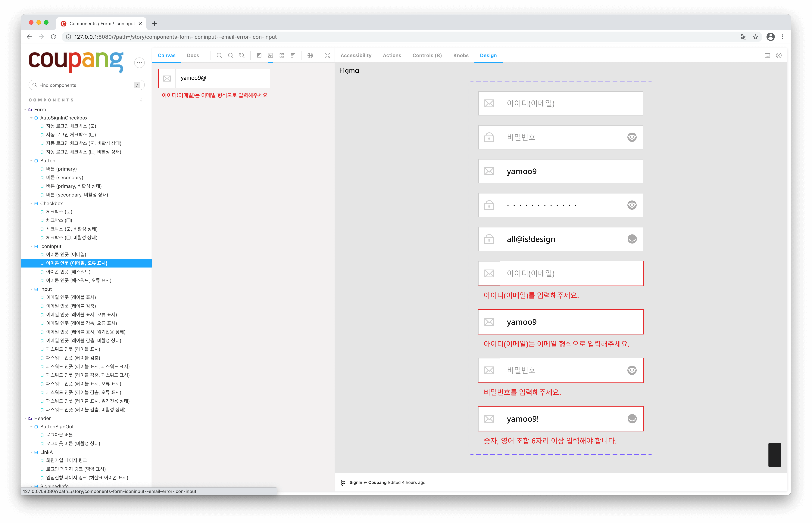This screenshot has width=812, height=523.
Task: Open the 체크박스 (☑, 비활성 상태) story
Action: pos(72,229)
